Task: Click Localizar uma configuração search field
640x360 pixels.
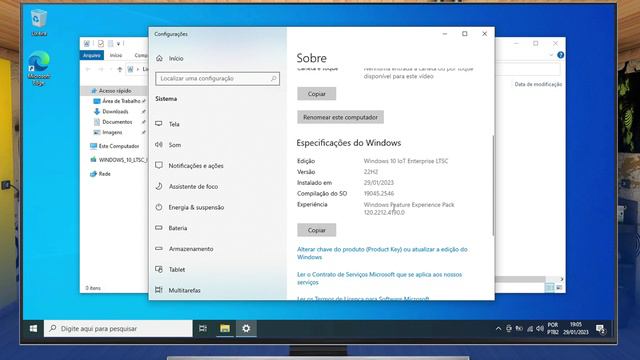Action: (218, 78)
